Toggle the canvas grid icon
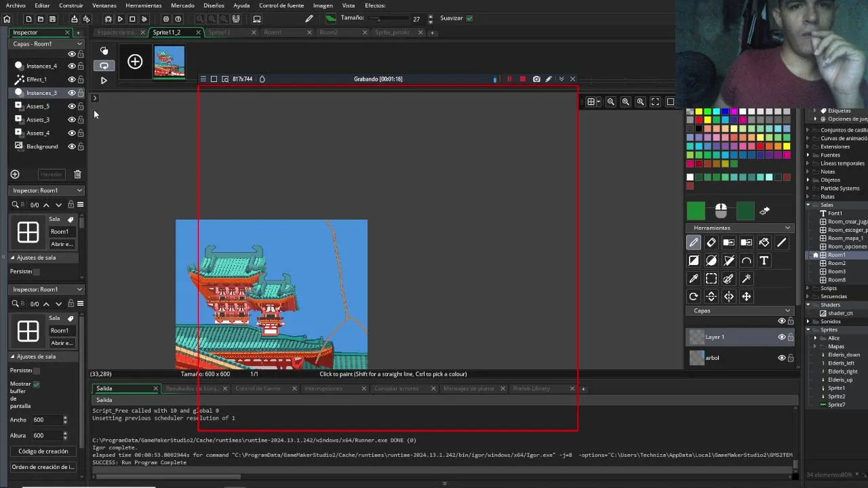The height and width of the screenshot is (488, 868). 591,102
